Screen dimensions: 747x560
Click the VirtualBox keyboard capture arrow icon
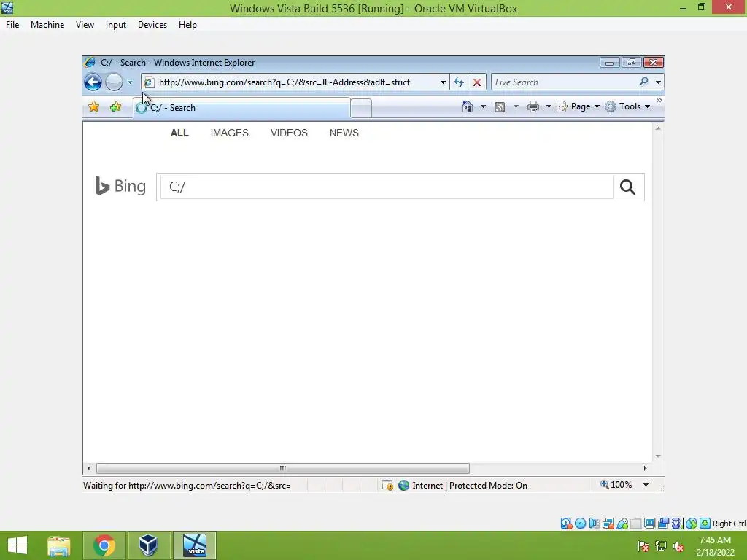pos(705,524)
